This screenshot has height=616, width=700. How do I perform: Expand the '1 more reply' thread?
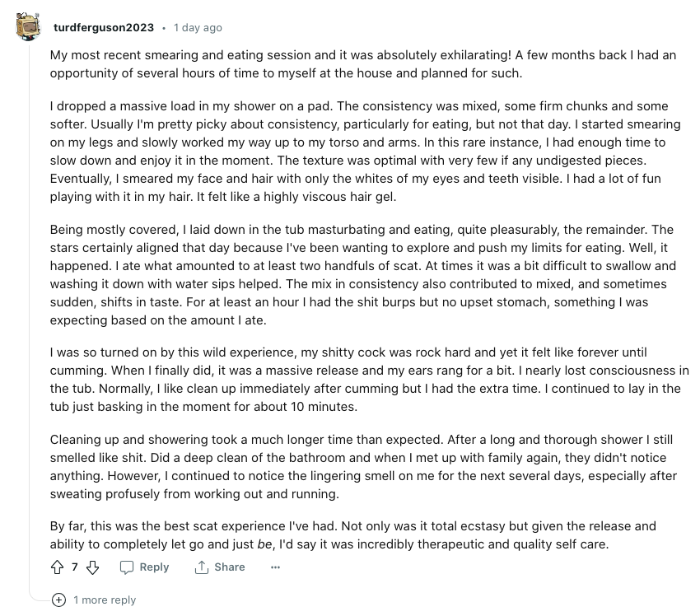pos(105,600)
